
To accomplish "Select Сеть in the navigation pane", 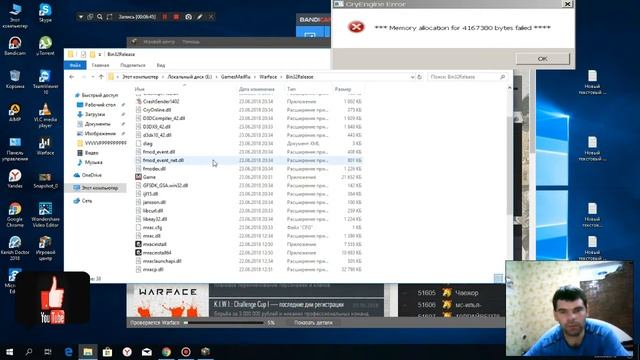I will point(87,201).
